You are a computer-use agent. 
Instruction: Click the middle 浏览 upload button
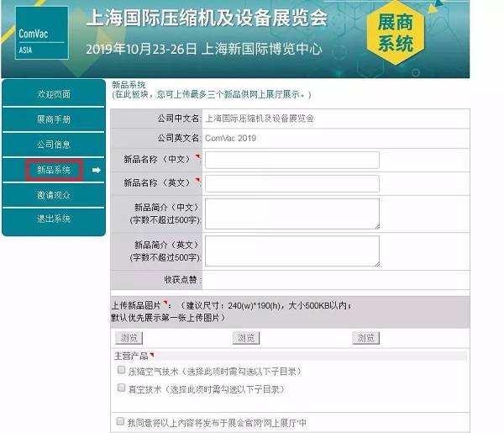(245, 338)
